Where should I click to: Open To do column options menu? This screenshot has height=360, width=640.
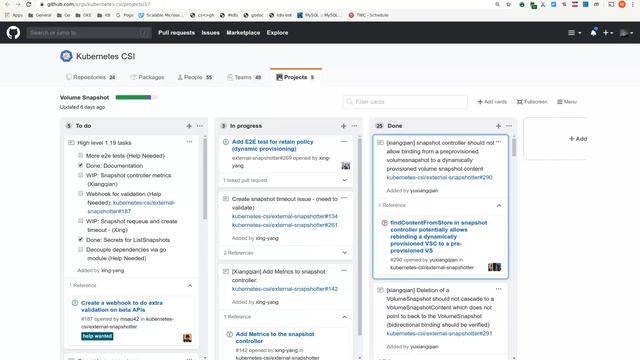(200, 126)
